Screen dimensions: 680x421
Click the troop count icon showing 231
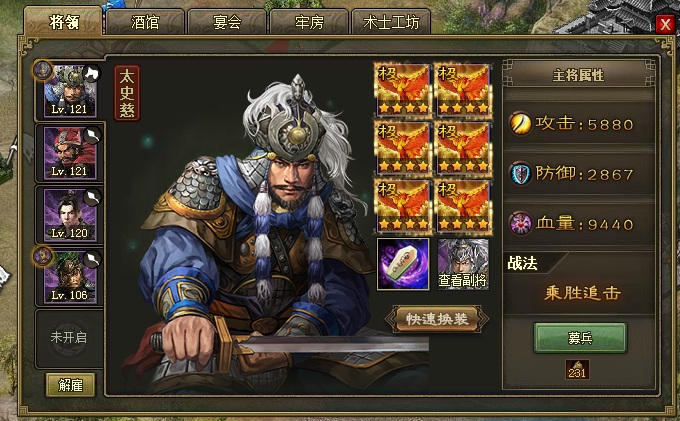pos(577,370)
